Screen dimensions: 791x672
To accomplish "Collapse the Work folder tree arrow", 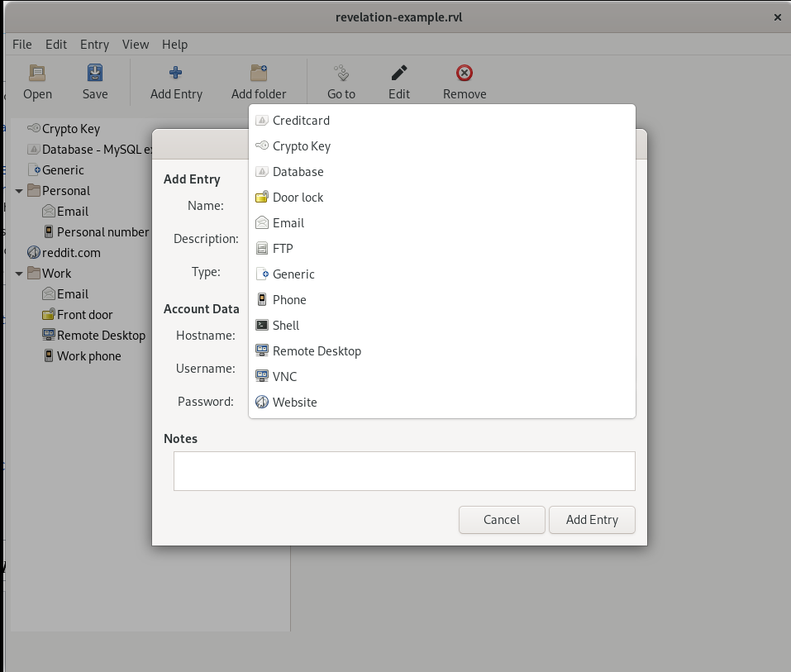I will 19,274.
